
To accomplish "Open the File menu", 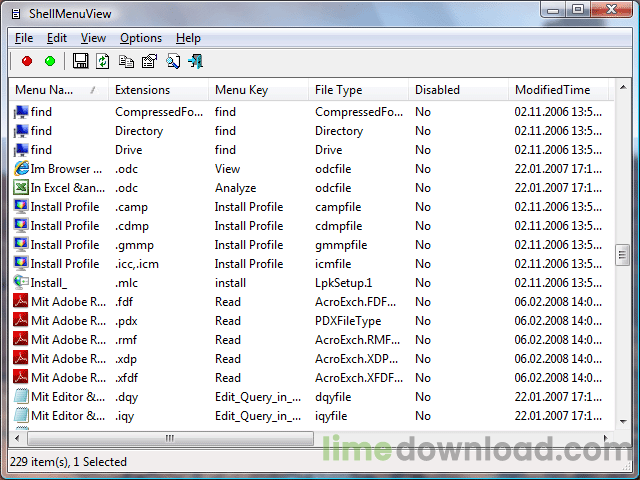I will (x=24, y=38).
